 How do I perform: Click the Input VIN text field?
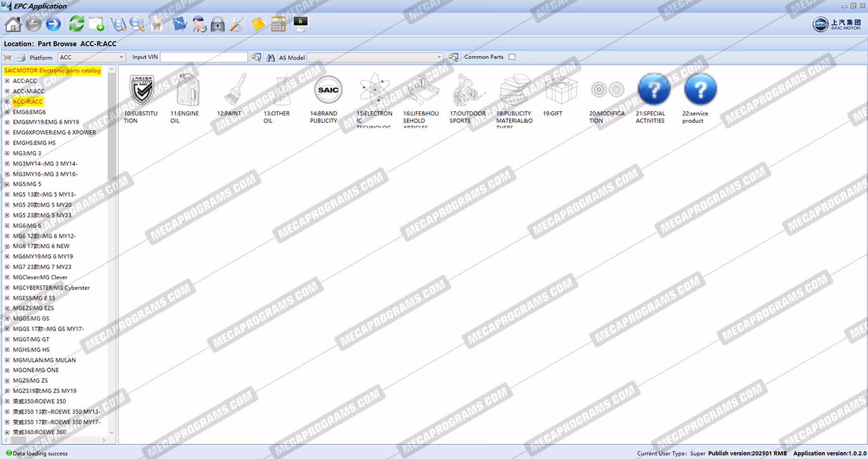[x=204, y=57]
